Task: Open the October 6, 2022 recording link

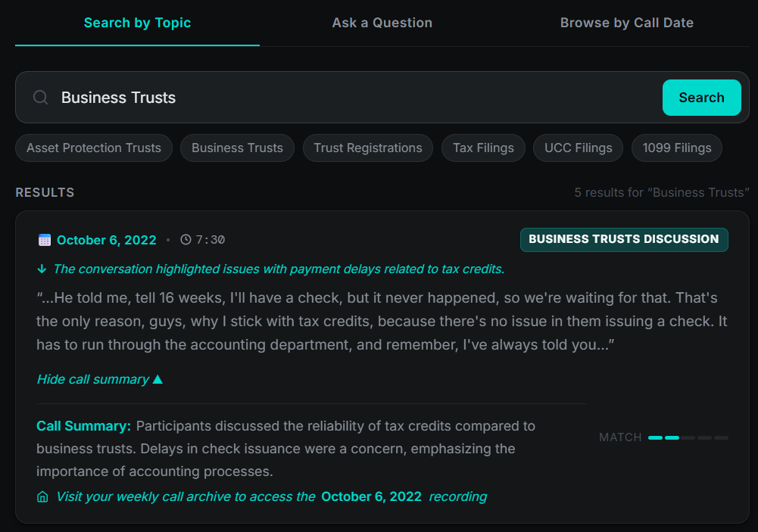Action: click(373, 496)
